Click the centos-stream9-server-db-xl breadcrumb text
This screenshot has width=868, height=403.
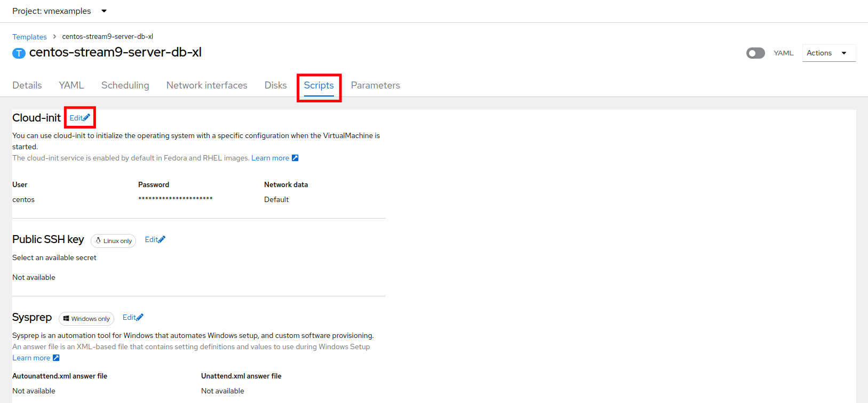click(108, 37)
